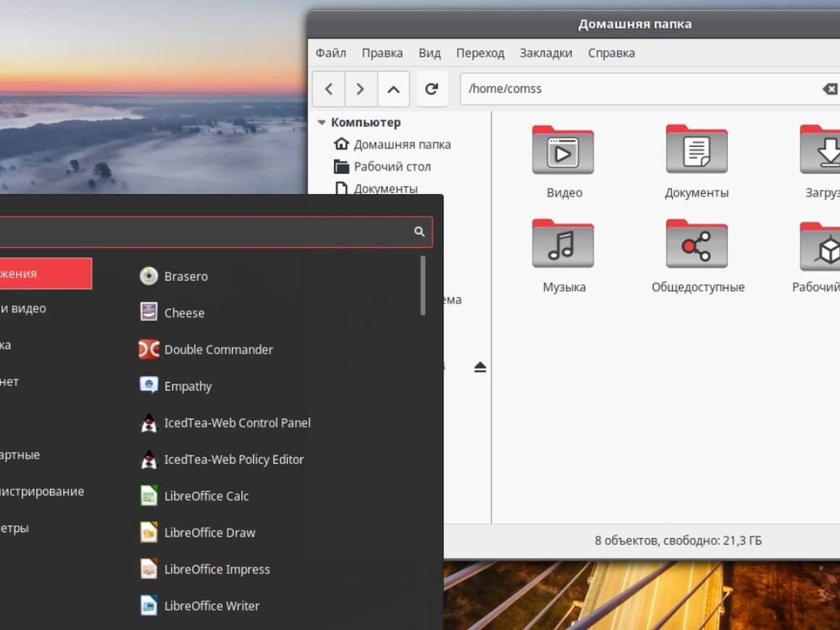Screen dimensions: 840x630
Task: Select Рабочий стол in the sidebar
Action: click(392, 167)
